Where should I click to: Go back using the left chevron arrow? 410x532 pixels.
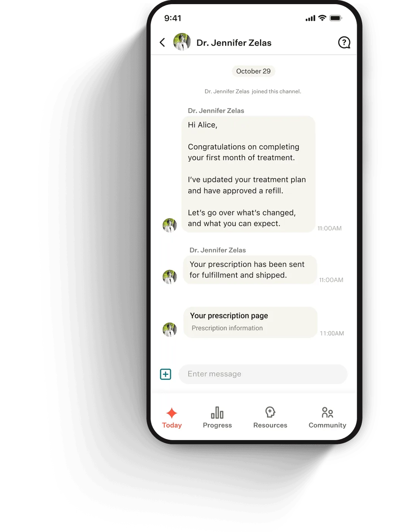coord(162,42)
